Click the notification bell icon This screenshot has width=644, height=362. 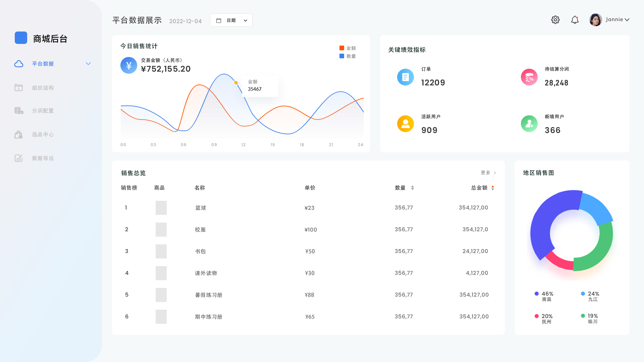[x=575, y=20]
